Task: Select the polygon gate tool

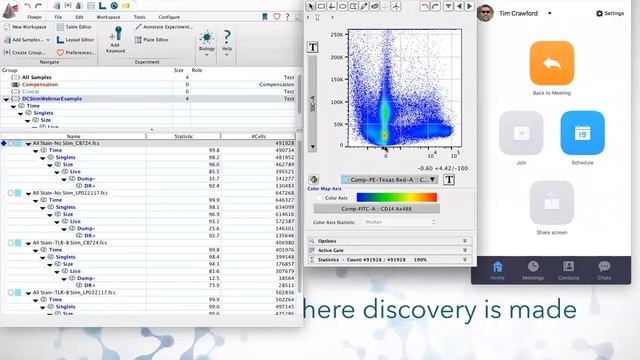Action: (353, 6)
